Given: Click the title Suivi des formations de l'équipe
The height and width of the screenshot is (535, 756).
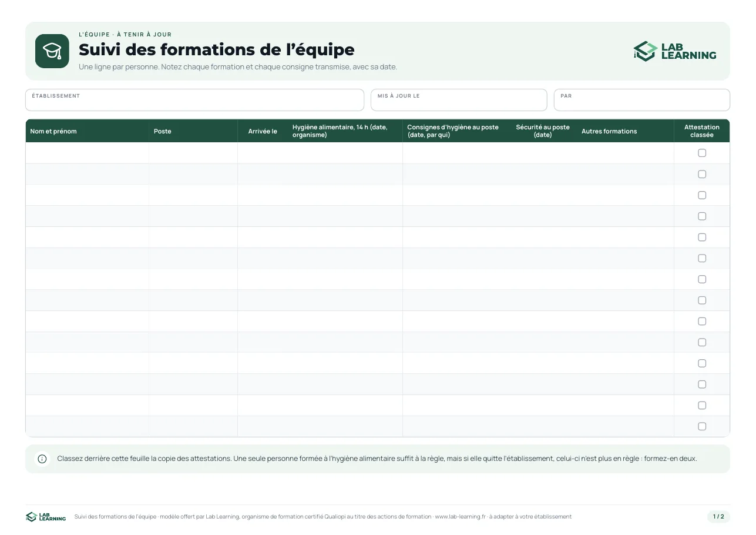Looking at the screenshot, I should pyautogui.click(x=217, y=49).
